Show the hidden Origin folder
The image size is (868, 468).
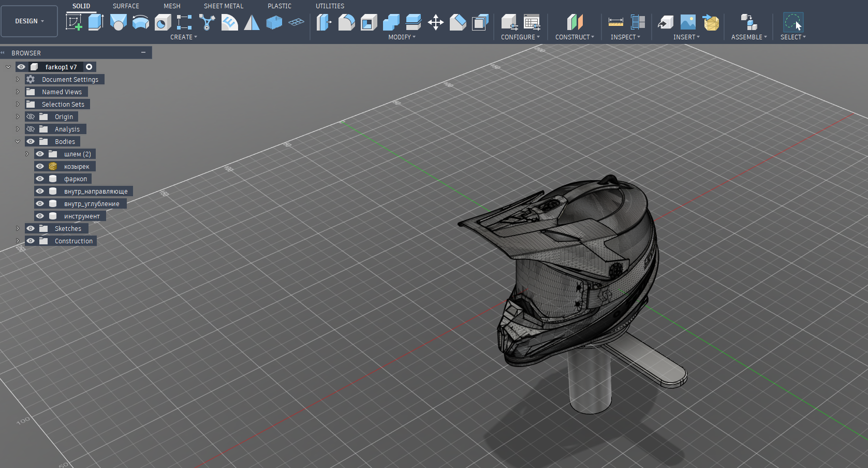pyautogui.click(x=31, y=116)
